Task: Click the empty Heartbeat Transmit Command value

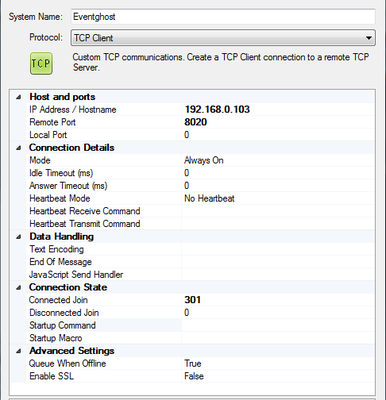Action: (x=278, y=224)
